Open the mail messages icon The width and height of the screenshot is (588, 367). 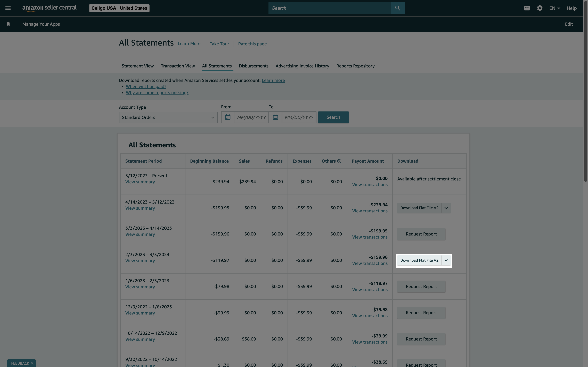point(527,8)
